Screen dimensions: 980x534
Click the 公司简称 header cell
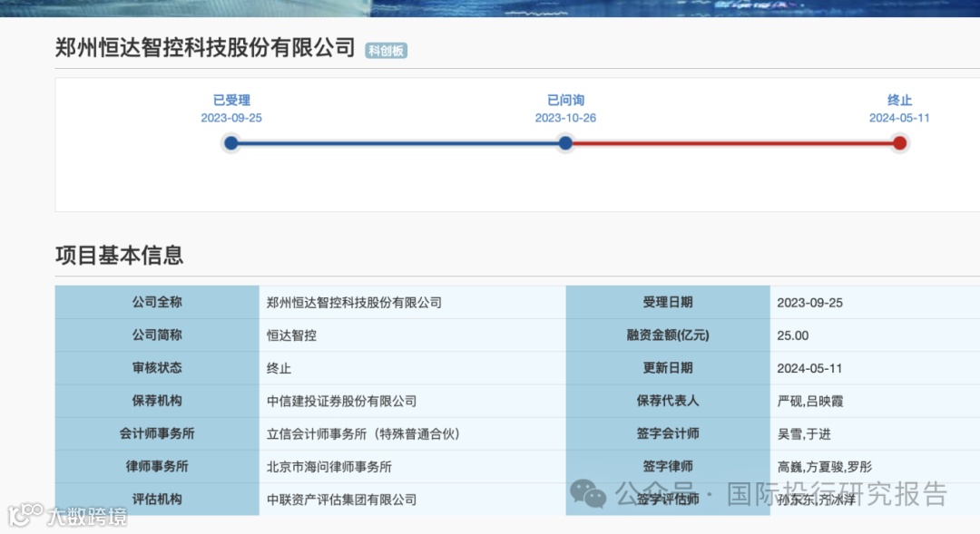pyautogui.click(x=157, y=335)
